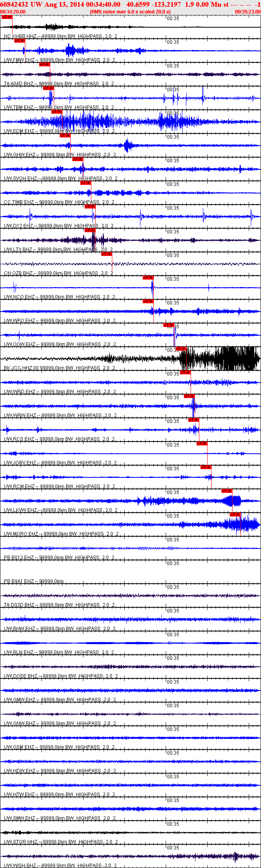Click the UW GHW EHZ station label
This screenshot has height=868, width=261.
pos(60,155)
